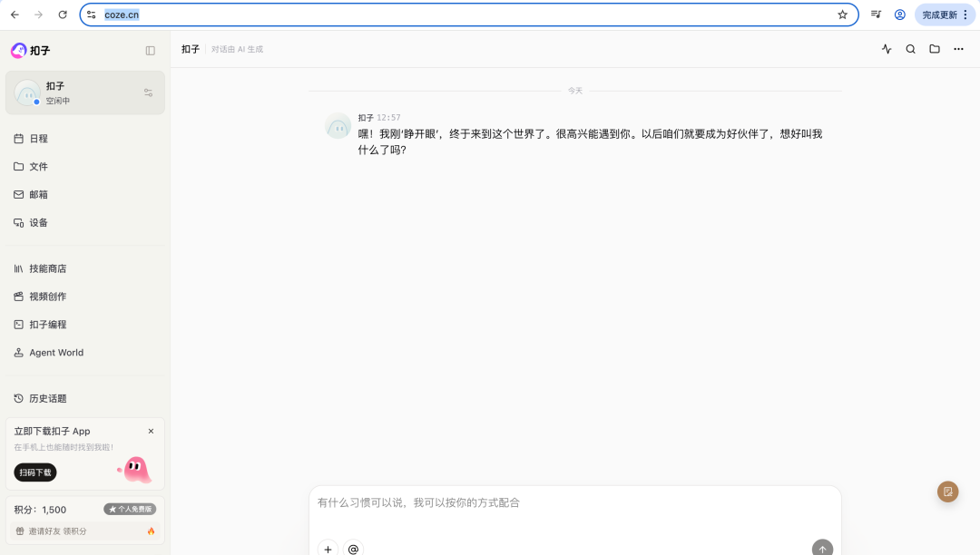Open settings icon on the 扣子 agent card
The height and width of the screenshot is (555, 980).
[148, 92]
